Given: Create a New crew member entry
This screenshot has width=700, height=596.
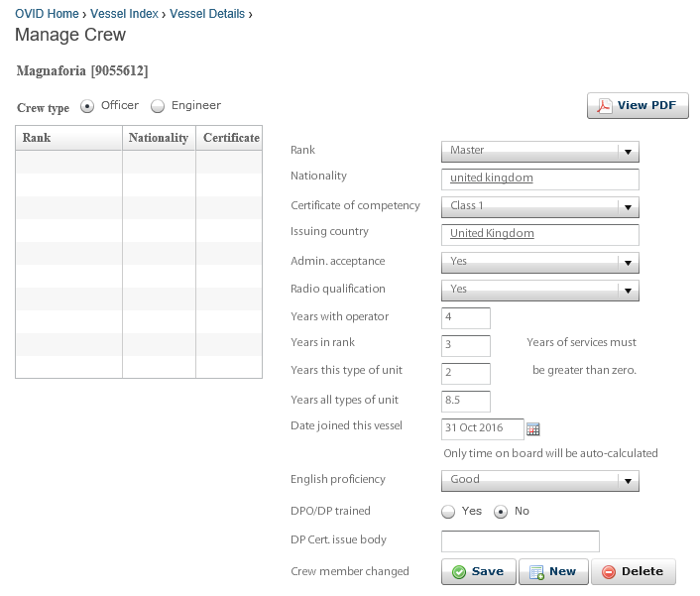Looking at the screenshot, I should (553, 571).
